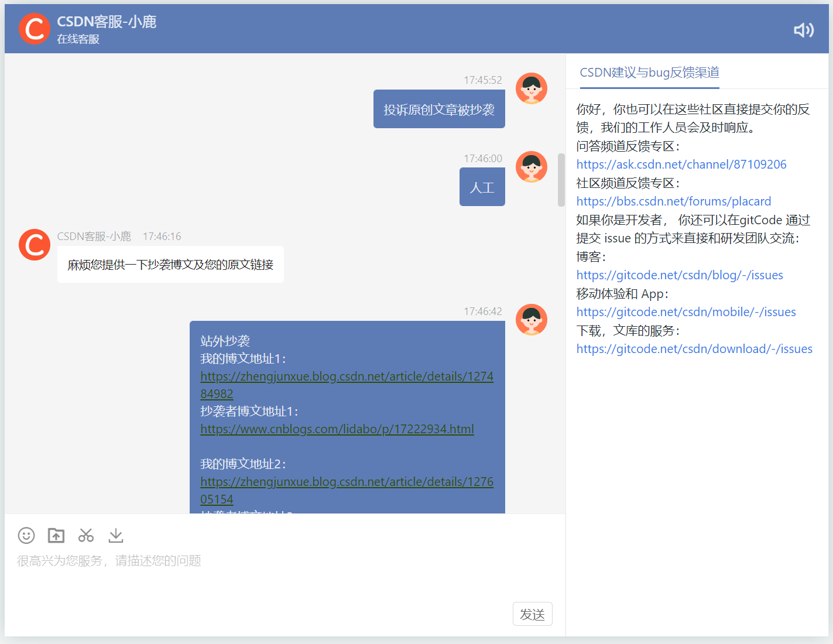Image resolution: width=833 pixels, height=644 pixels.
Task: Click user avatar beside 17:45:52 message
Action: pos(532,88)
